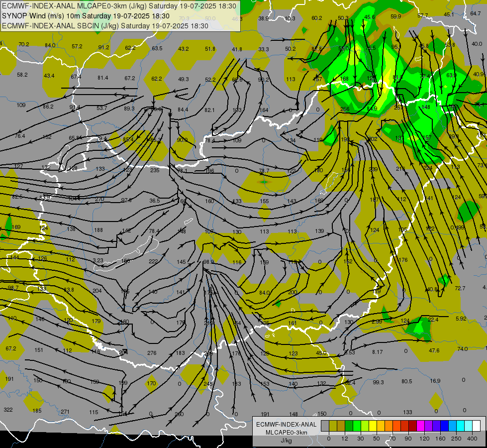This screenshot has width=487, height=448.
Task: Click the map value '216'
Action: (x=400, y=169)
